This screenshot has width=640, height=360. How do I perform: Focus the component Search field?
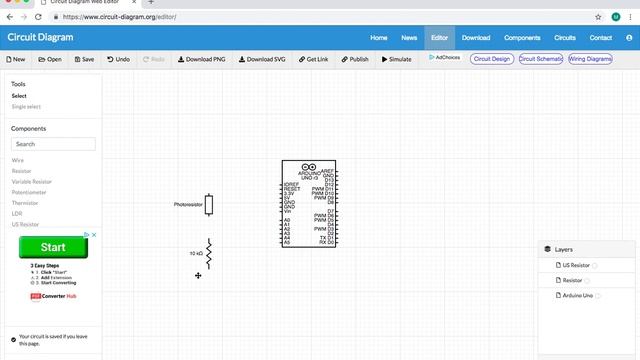pyautogui.click(x=53, y=144)
